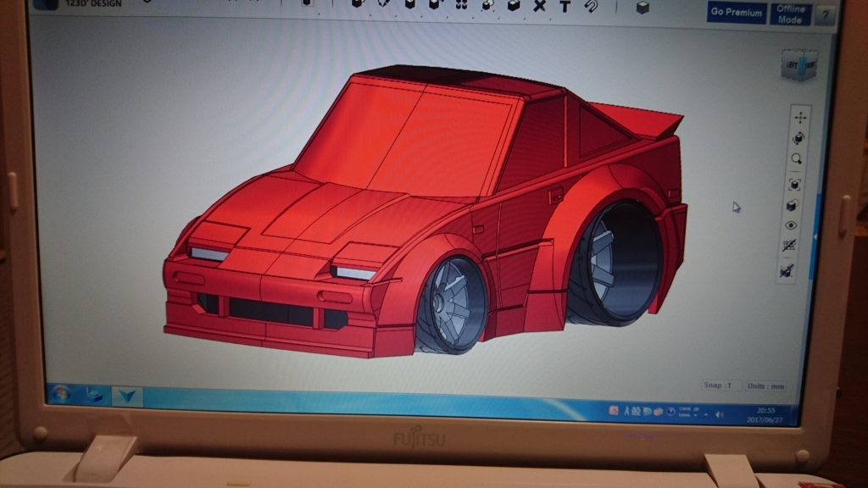This screenshot has width=868, height=488.
Task: Open the Material tool in top toolbar
Action: click(x=643, y=8)
